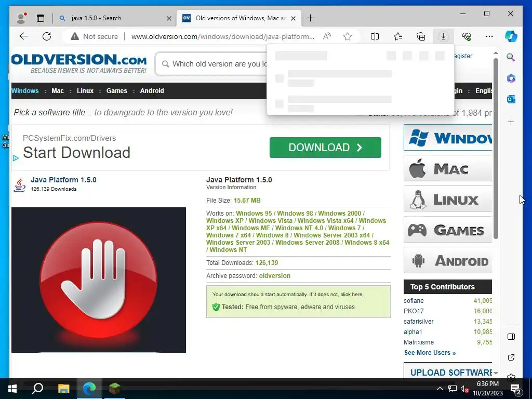This screenshot has width=532, height=399.
Task: Show hidden tray icons chevron
Action: (440, 389)
